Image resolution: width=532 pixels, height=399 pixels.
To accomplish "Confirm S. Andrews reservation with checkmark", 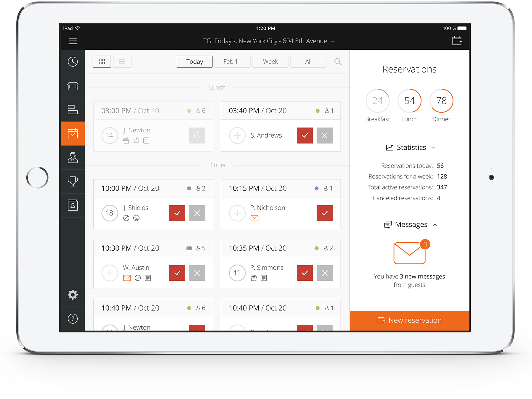I will click(x=305, y=135).
